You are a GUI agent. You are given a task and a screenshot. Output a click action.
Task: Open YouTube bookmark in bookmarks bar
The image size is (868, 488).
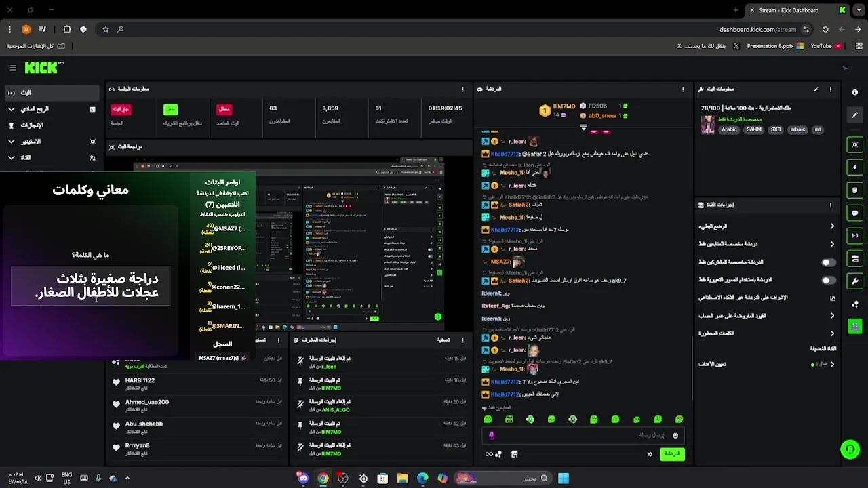[826, 46]
